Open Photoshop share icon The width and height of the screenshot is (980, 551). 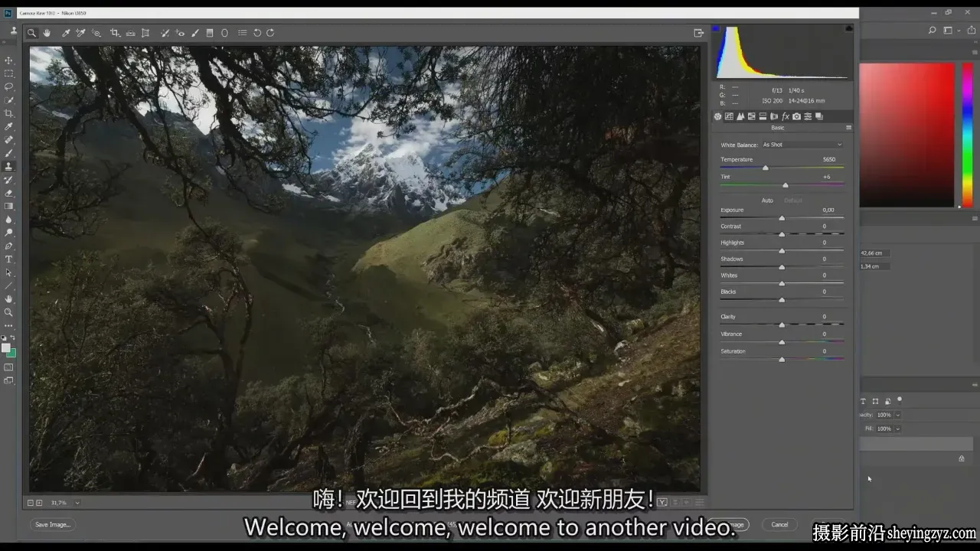pos(971,31)
